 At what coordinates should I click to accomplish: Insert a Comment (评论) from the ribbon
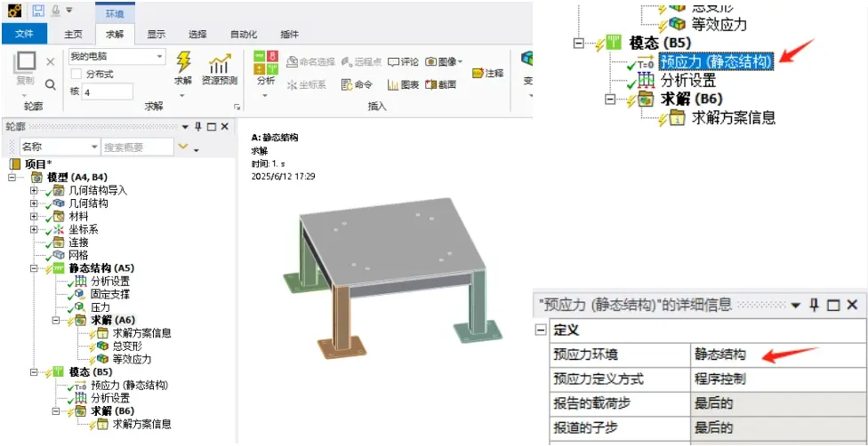click(403, 62)
